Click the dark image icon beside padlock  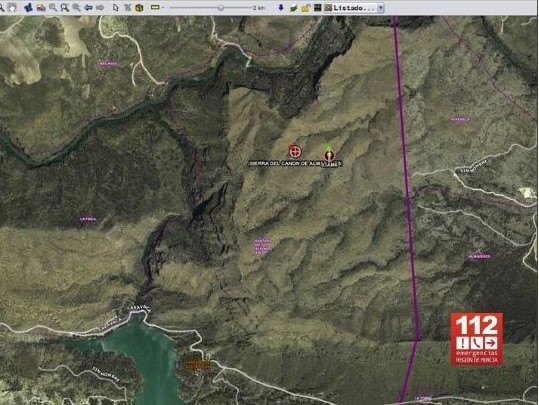click(x=317, y=8)
